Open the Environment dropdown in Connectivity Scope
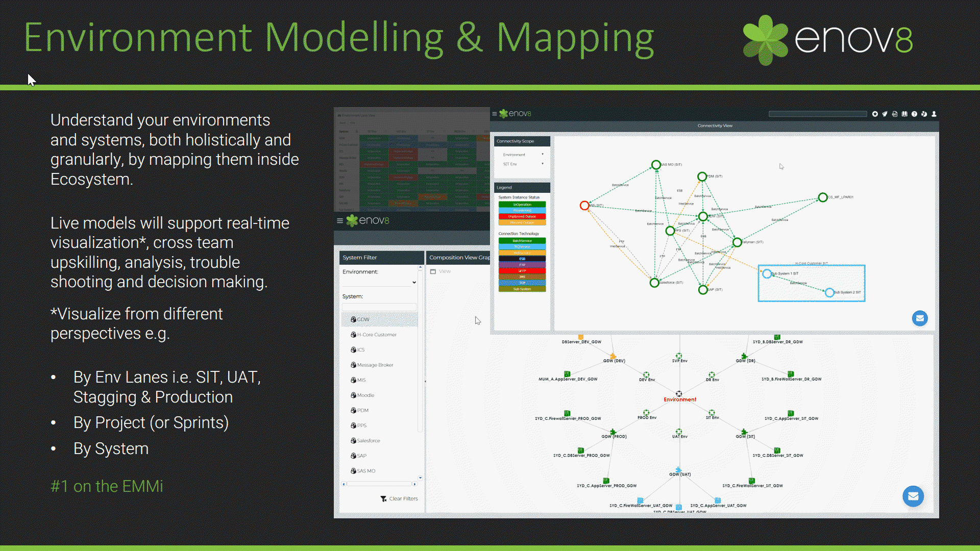 [x=523, y=155]
